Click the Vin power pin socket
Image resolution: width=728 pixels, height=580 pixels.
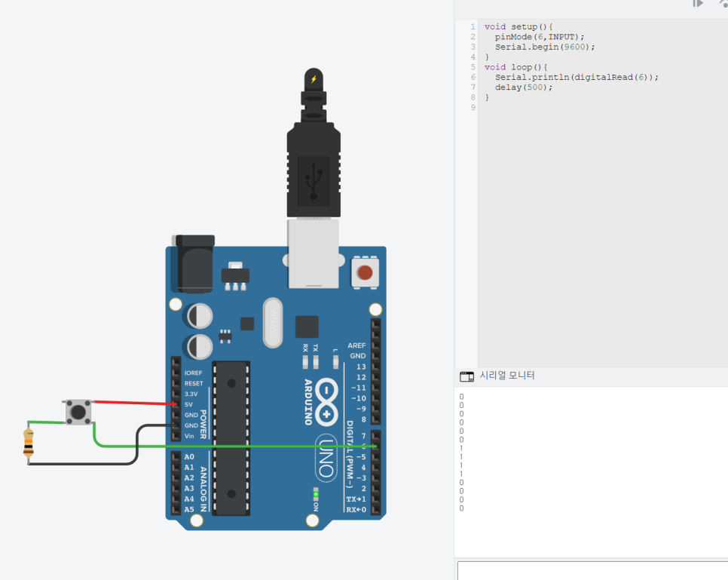point(175,437)
